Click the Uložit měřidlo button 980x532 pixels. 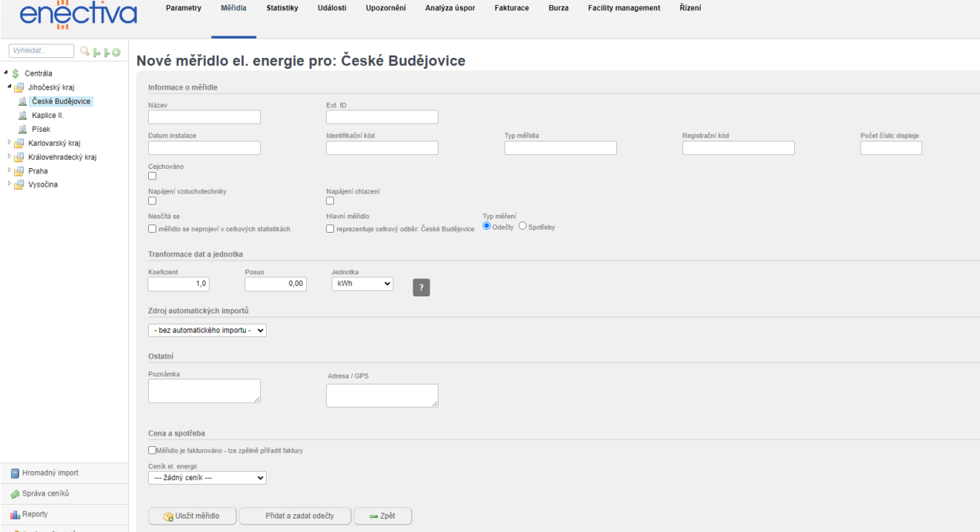[192, 516]
